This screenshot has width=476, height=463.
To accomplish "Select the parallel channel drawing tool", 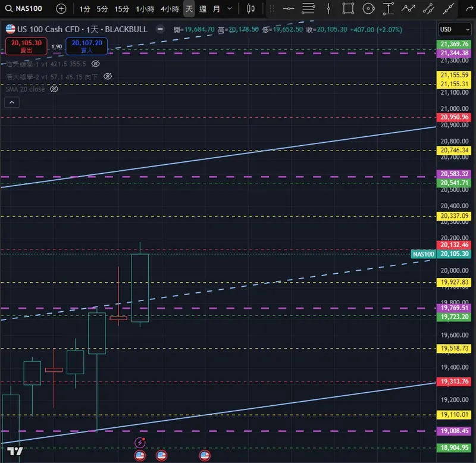I will pos(428,9).
